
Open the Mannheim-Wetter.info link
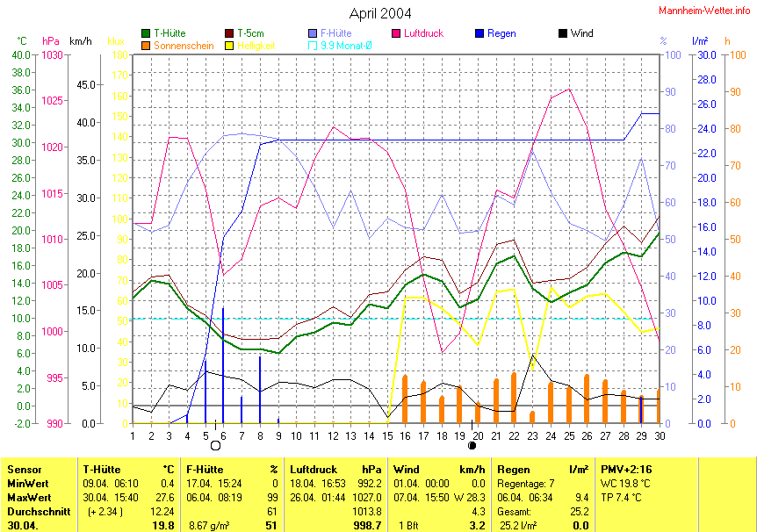tap(705, 9)
